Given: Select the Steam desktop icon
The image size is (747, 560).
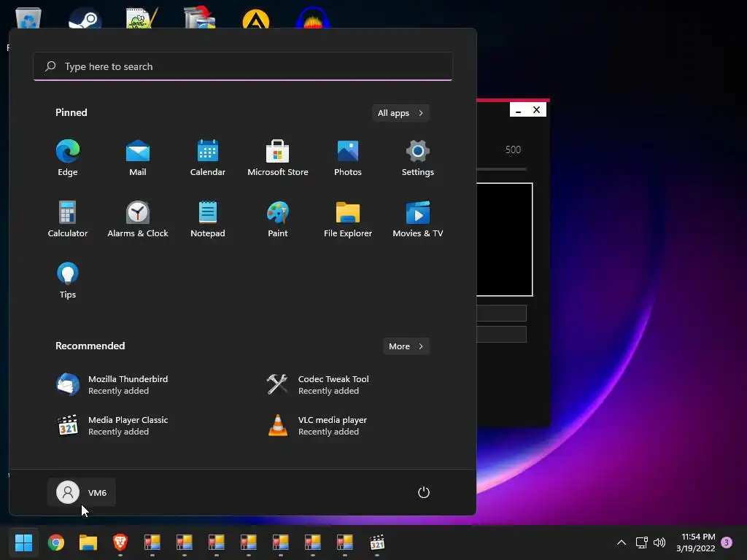Looking at the screenshot, I should (85, 19).
